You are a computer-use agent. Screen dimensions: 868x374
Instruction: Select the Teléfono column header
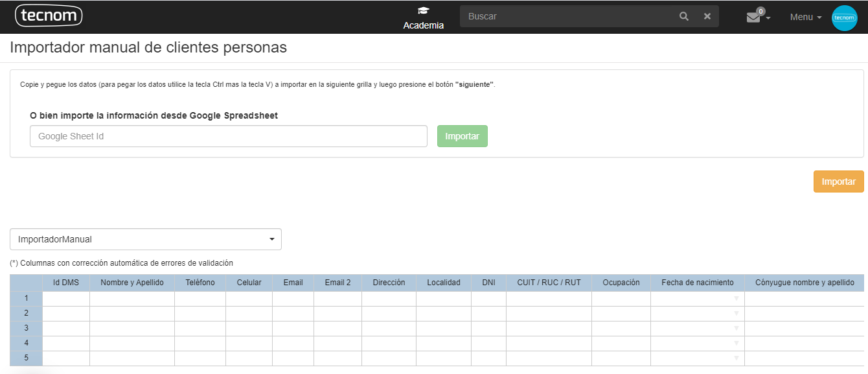(x=200, y=283)
